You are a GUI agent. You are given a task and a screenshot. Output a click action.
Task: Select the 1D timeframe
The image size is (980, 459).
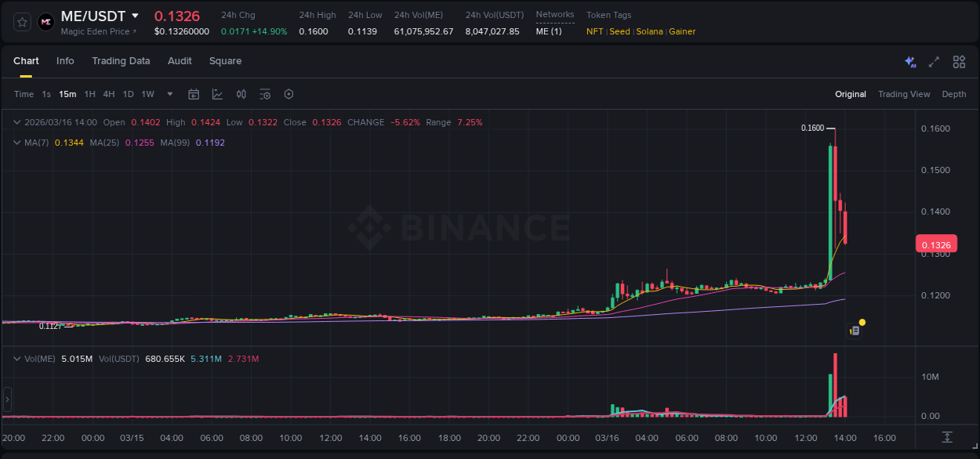pyautogui.click(x=128, y=94)
